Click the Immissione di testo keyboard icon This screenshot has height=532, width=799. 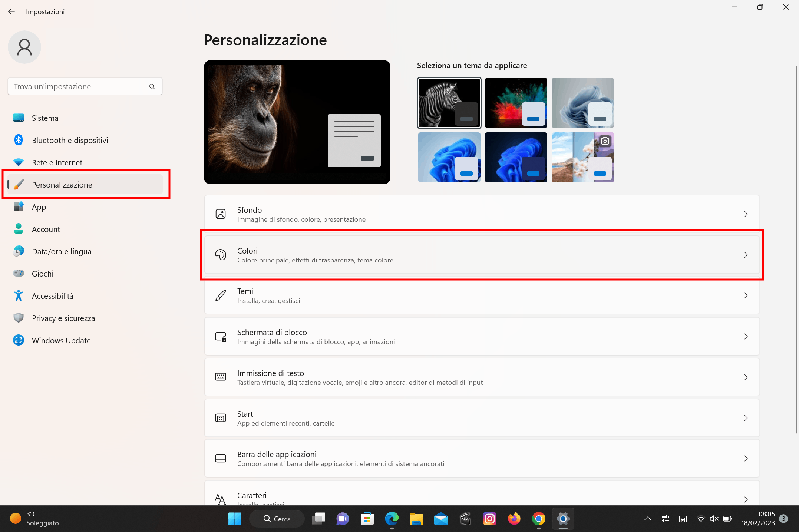point(221,377)
